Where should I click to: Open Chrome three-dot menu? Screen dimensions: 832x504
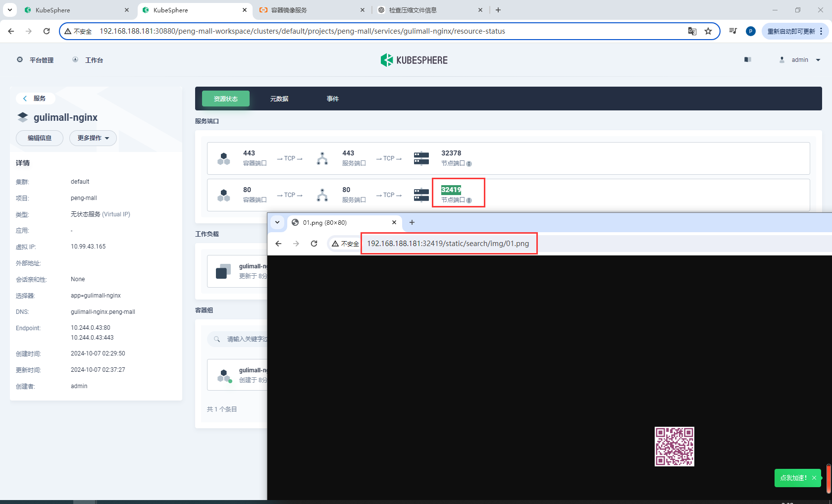coord(821,31)
